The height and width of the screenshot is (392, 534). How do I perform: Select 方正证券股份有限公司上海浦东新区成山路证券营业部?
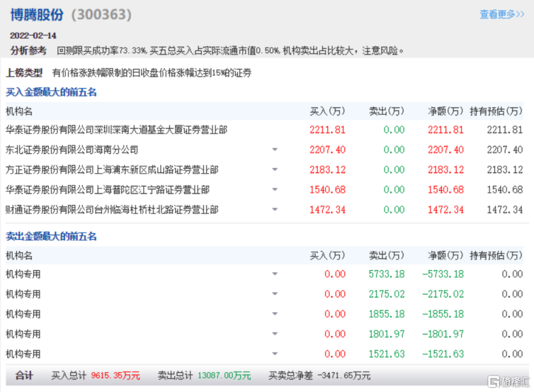point(112,169)
